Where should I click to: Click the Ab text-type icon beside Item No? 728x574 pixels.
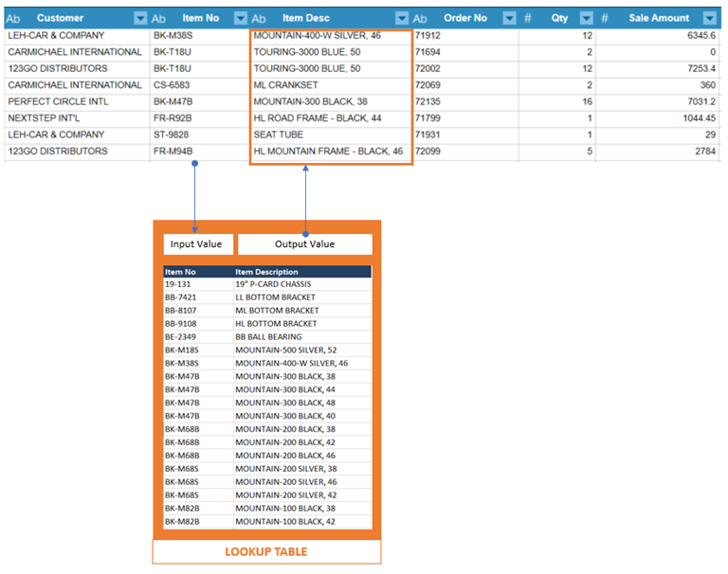pyautogui.click(x=158, y=19)
